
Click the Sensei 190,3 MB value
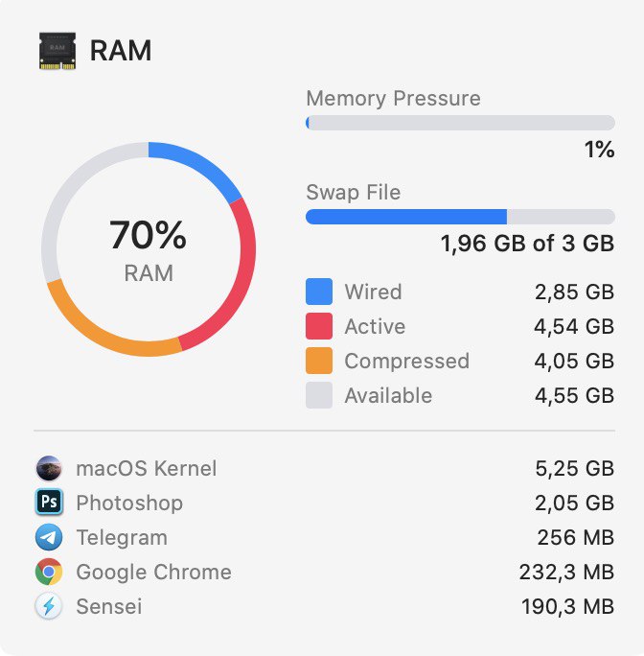[567, 607]
